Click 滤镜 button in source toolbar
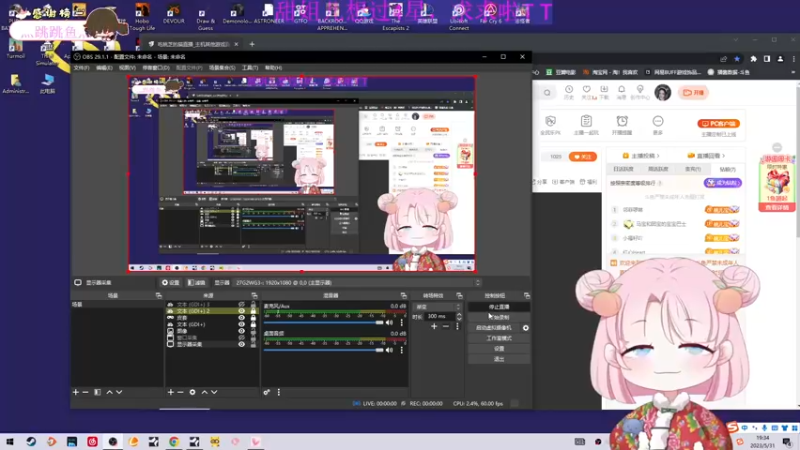Screen dimensions: 800x450 [x=196, y=283]
